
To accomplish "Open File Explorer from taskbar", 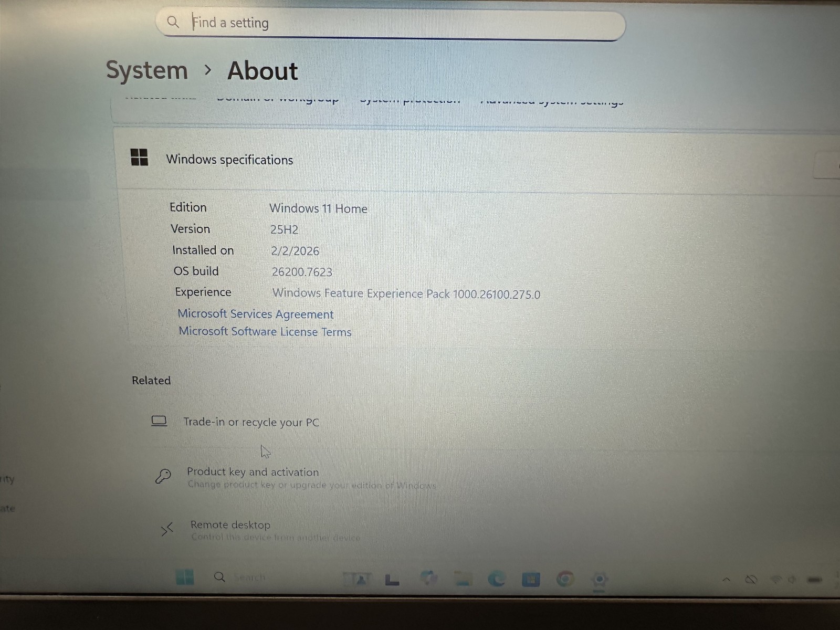I will [x=463, y=579].
